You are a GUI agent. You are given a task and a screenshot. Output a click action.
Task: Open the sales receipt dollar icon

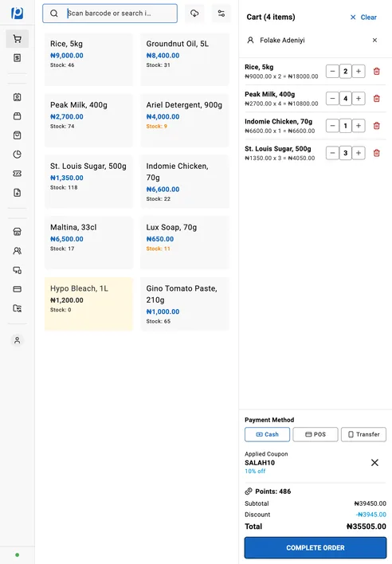coord(17,58)
